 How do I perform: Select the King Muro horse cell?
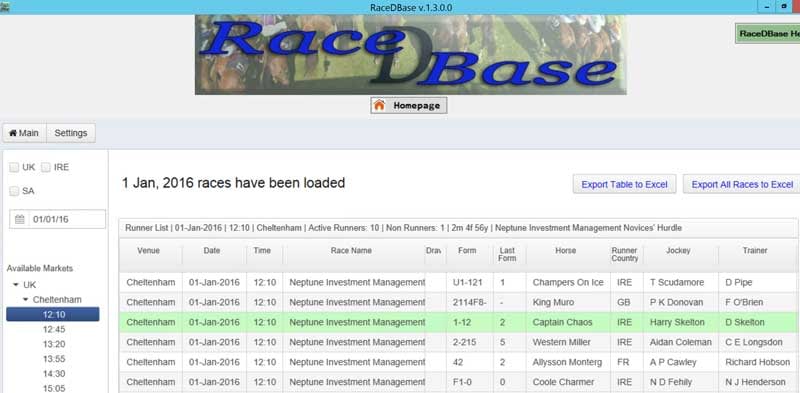tap(568, 302)
